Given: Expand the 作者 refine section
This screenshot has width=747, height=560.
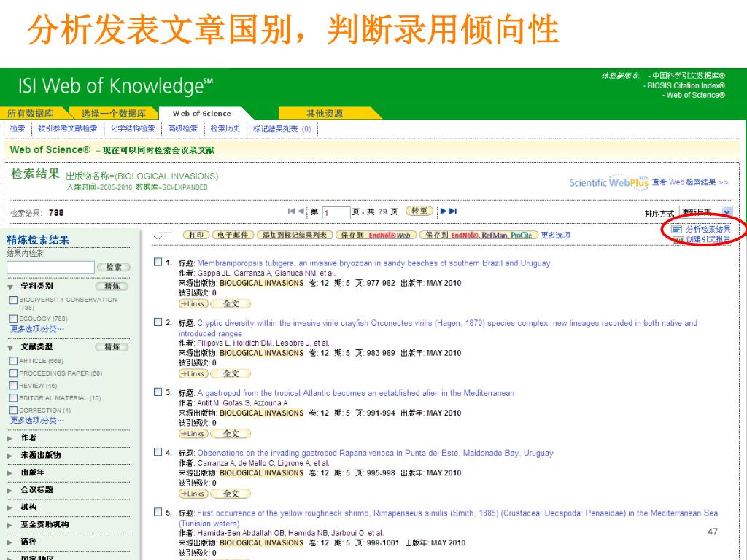Looking at the screenshot, I should [x=10, y=438].
